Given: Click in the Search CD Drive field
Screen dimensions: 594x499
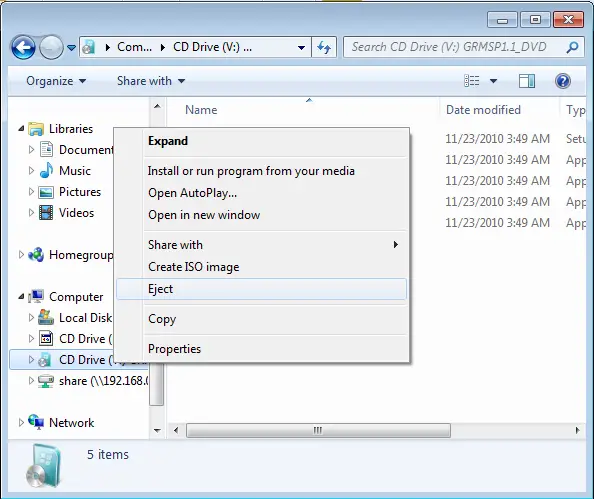Looking at the screenshot, I should (455, 47).
